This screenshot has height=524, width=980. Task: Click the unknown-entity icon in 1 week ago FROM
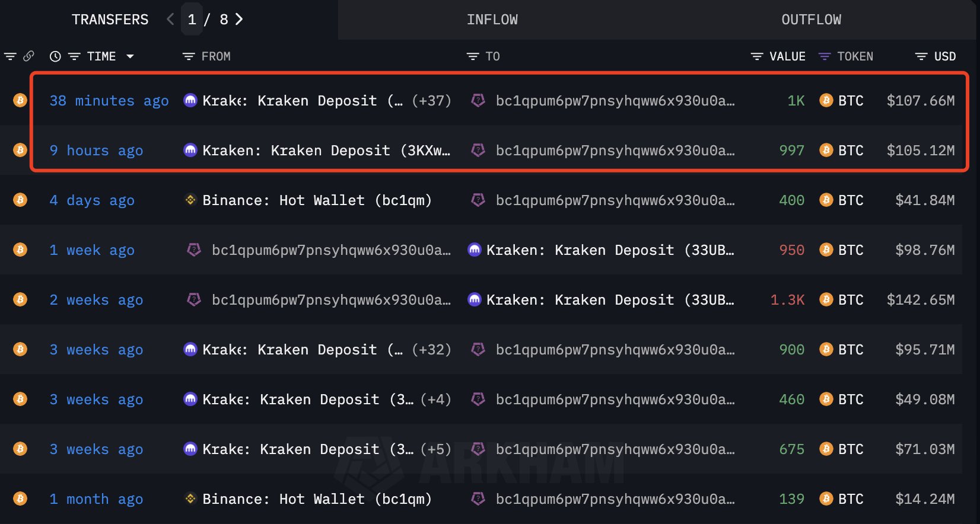click(194, 250)
